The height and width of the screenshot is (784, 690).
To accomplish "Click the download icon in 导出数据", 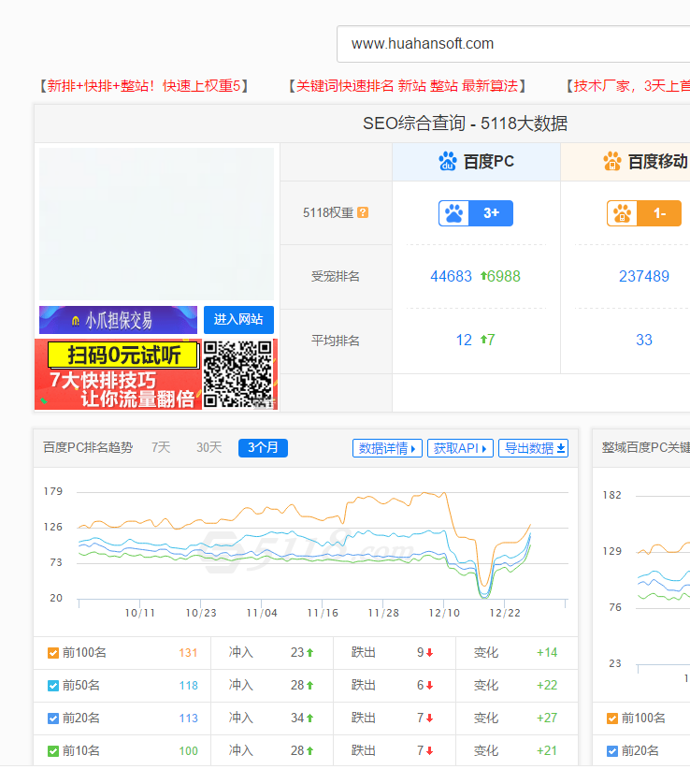I will coord(561,448).
